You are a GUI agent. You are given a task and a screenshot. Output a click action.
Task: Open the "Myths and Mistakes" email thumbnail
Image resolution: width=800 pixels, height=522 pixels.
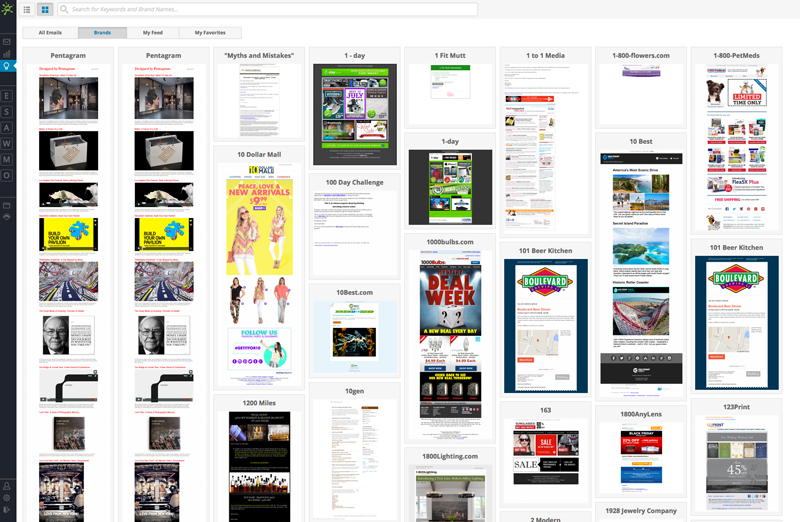click(x=259, y=101)
